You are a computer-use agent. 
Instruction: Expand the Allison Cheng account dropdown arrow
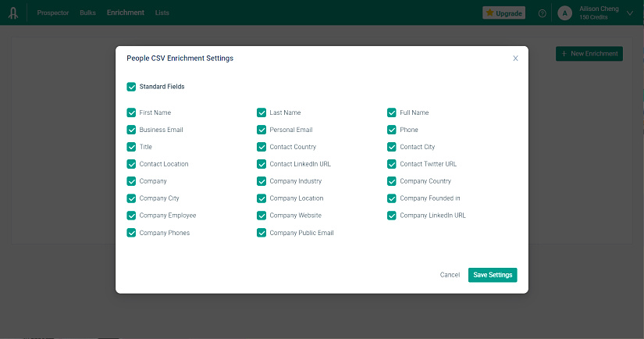point(630,13)
